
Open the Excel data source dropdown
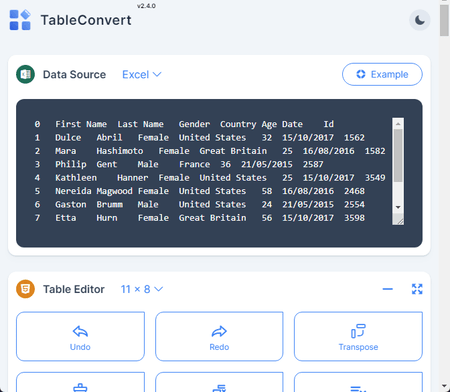tap(142, 74)
